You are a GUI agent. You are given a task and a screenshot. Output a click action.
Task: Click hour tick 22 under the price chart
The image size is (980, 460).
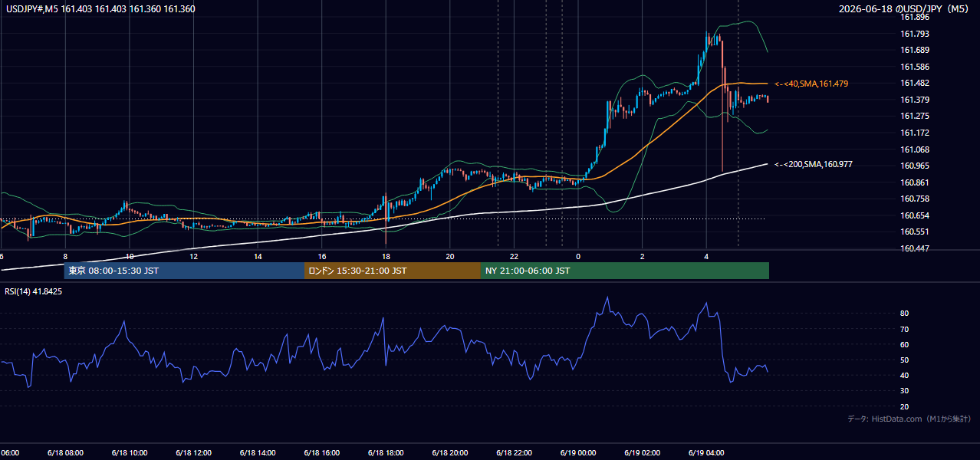514,257
